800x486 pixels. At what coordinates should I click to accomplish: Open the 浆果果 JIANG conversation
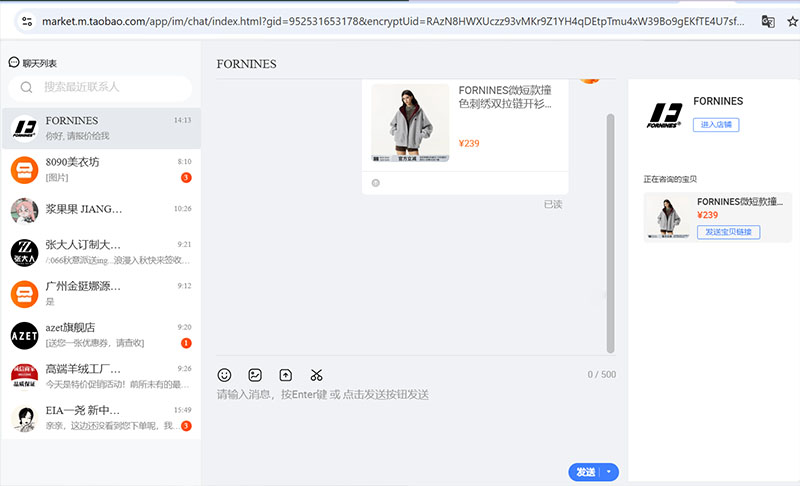point(102,211)
